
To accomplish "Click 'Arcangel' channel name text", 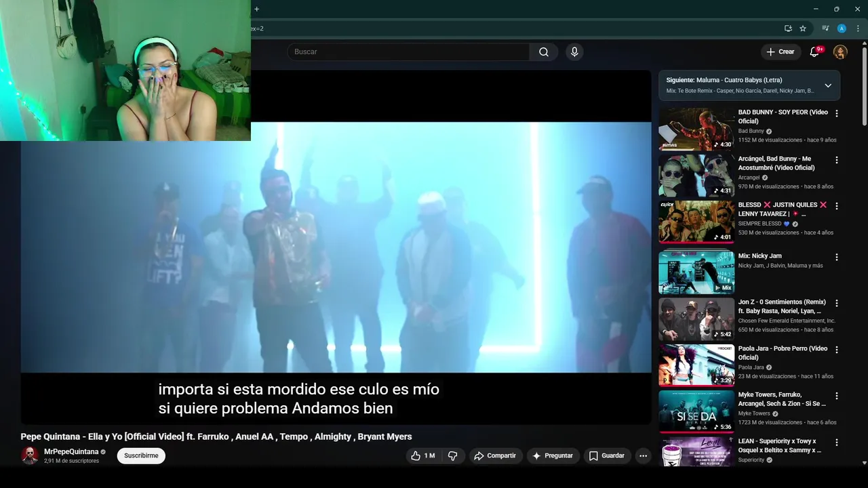I will tap(749, 178).
